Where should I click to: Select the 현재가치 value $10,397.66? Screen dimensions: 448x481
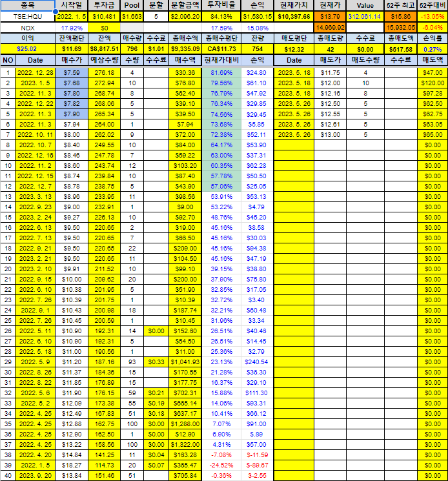(294, 17)
